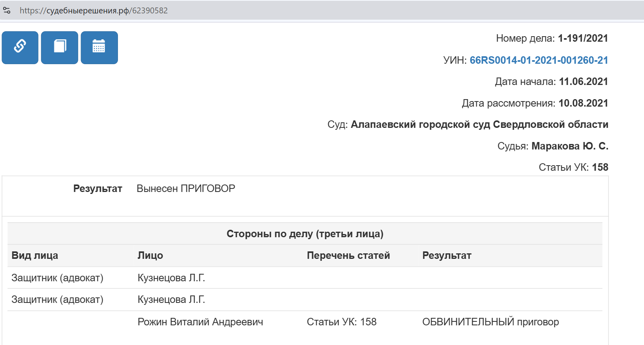
Task: Click the Перечень статей column header
Action: [x=348, y=256]
